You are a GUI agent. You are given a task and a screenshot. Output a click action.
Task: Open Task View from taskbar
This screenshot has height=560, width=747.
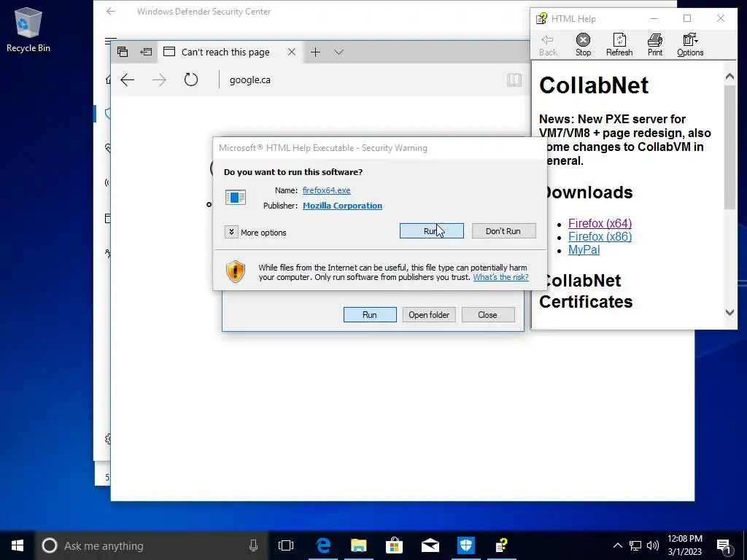pyautogui.click(x=286, y=545)
